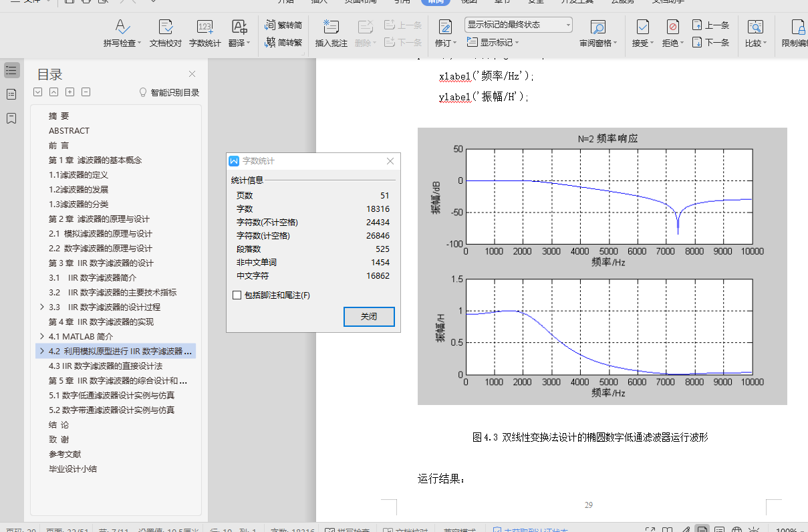Expand the 比较 dropdown arrow
Viewport: 808px width, 532px height.
click(x=765, y=43)
